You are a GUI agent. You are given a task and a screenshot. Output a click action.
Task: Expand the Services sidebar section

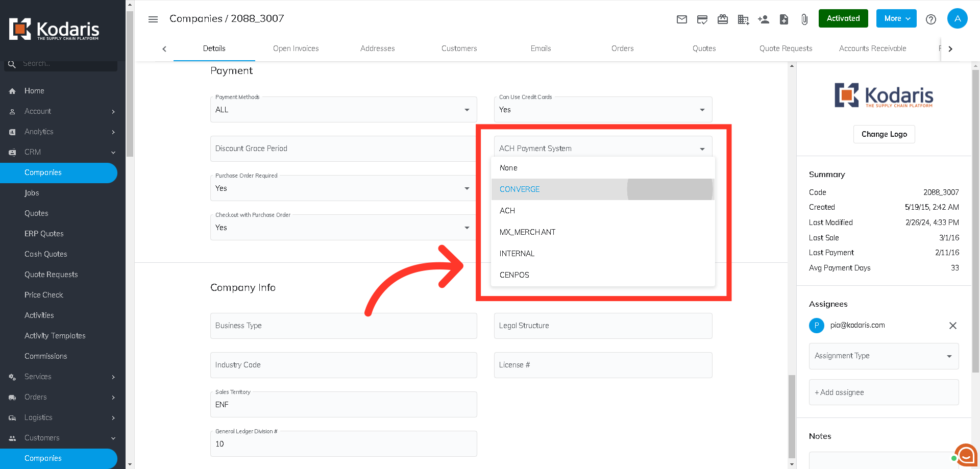click(x=63, y=377)
